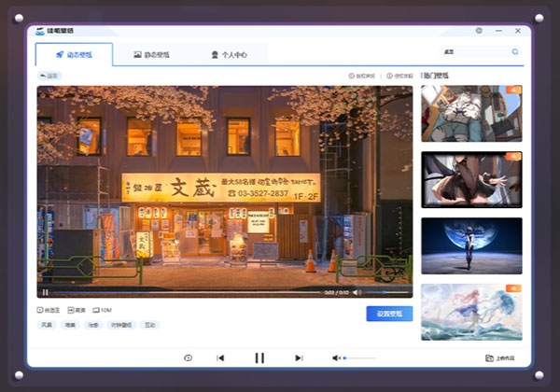
Task: Click the search magnifier icon
Action: pyautogui.click(x=515, y=51)
